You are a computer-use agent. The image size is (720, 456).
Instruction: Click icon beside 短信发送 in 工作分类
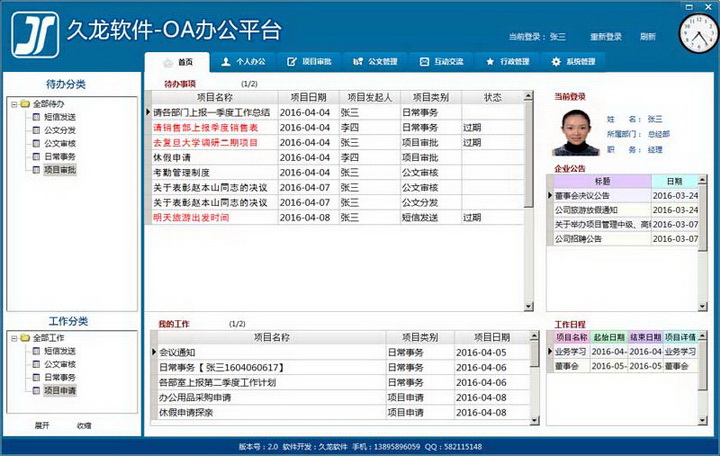36,351
